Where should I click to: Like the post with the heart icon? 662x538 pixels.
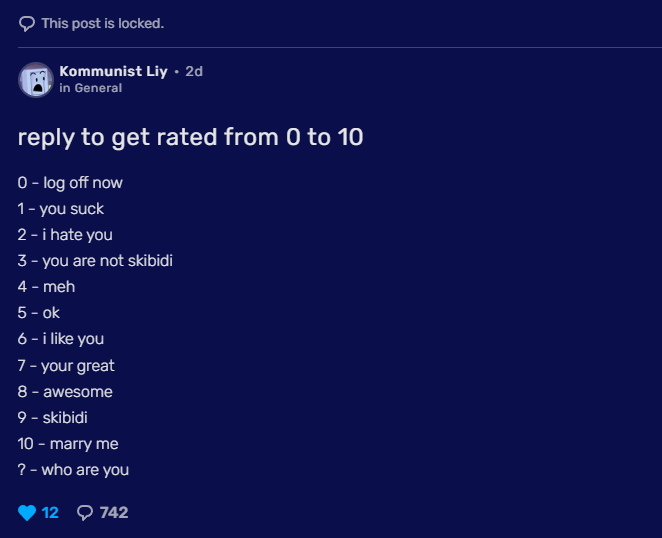tap(27, 513)
